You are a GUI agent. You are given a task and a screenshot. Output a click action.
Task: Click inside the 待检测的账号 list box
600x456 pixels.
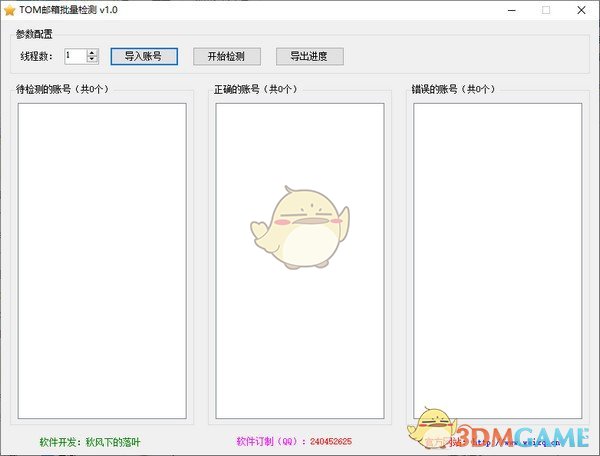click(102, 261)
